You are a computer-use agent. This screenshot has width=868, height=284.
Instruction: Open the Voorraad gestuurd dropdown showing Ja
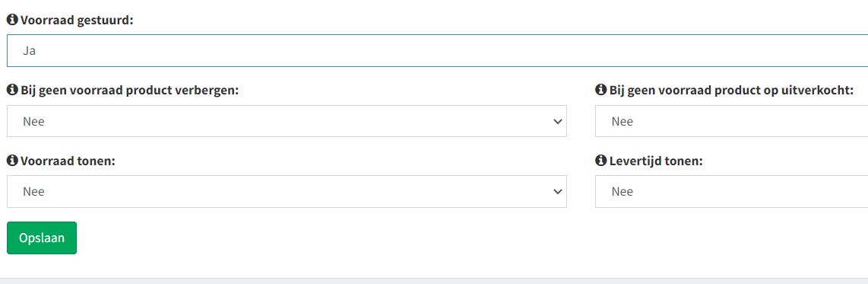(437, 50)
